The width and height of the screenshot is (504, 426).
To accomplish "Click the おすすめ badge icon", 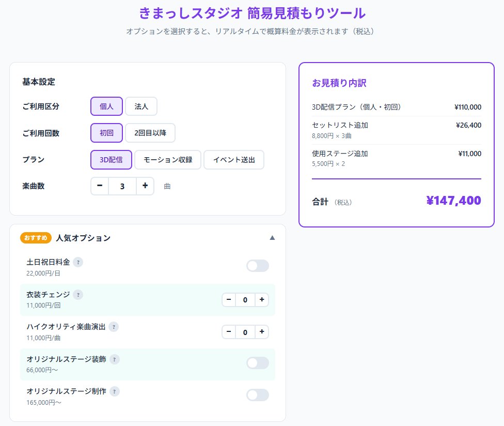I will pyautogui.click(x=34, y=238).
